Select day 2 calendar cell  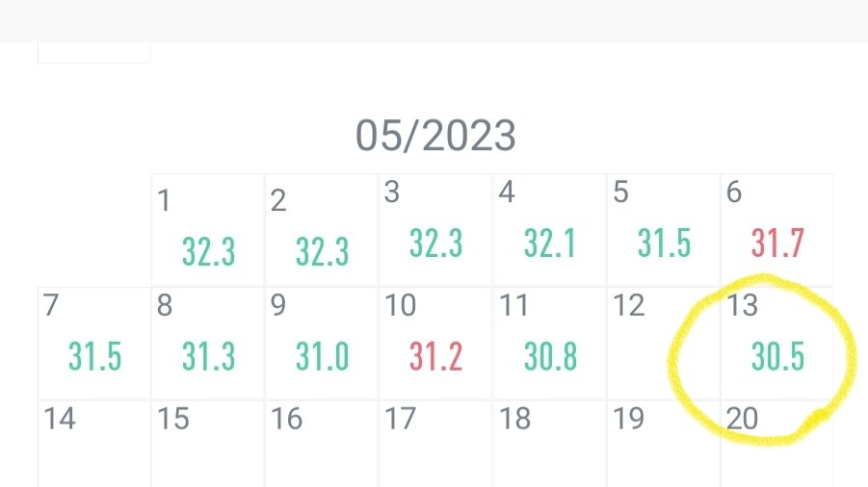tap(322, 230)
